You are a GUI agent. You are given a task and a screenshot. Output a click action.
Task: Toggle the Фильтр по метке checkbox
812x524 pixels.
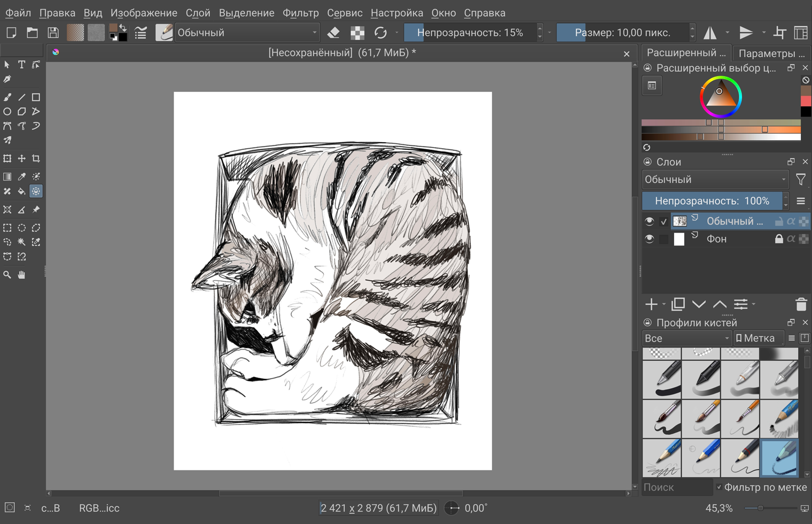point(719,487)
